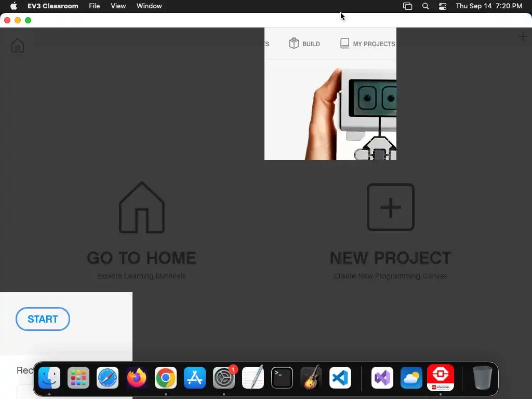Click the New Project plus-square icon
Screen dimensions: 532x399
coord(391,207)
